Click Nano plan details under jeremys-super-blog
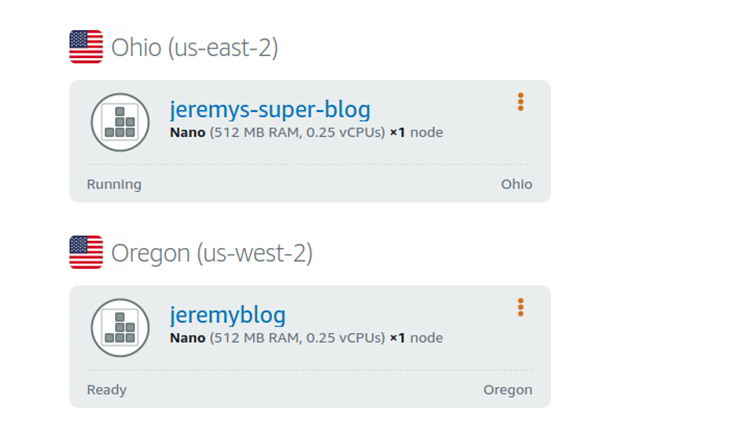This screenshot has height=439, width=750. click(276, 132)
